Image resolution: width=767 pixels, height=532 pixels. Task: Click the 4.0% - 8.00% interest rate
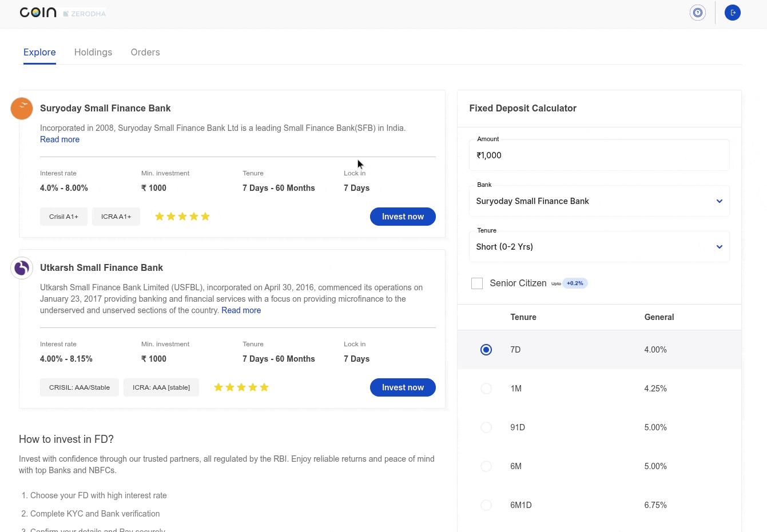(64, 188)
